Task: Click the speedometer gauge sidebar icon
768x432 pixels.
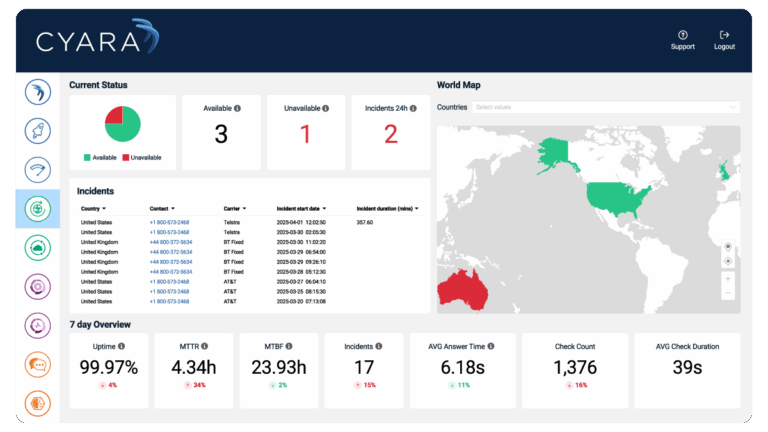Action: pyautogui.click(x=38, y=169)
